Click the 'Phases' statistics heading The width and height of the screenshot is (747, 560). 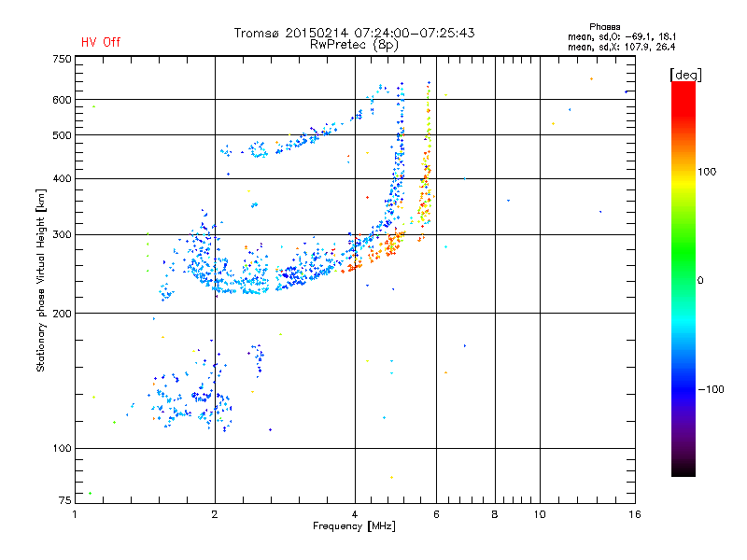604,27
